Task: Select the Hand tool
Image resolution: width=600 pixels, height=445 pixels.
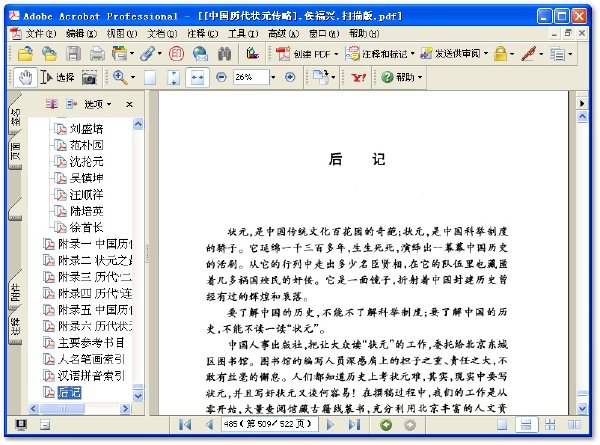Action: point(25,77)
